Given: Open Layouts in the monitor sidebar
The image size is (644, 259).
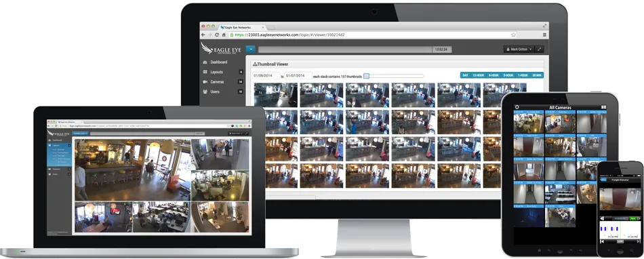Looking at the screenshot, I should [x=216, y=72].
